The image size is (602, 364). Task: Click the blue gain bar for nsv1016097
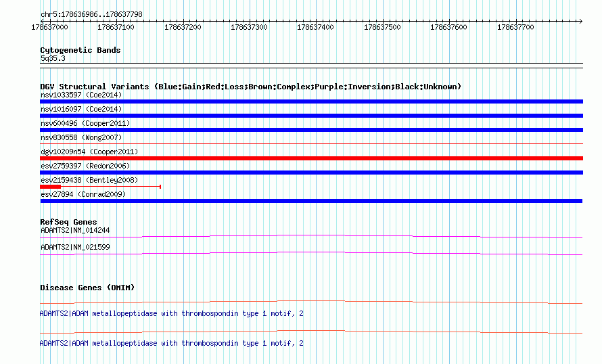(x=311, y=116)
